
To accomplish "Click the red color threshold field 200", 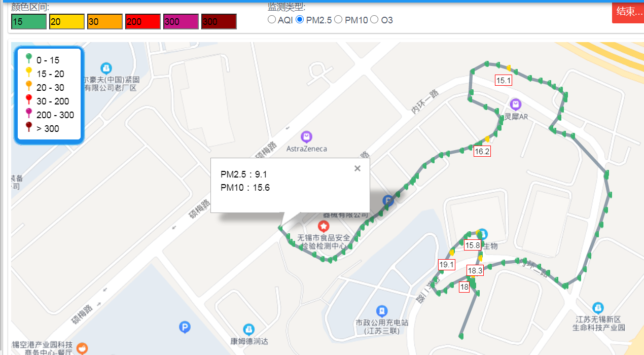I will [x=143, y=22].
